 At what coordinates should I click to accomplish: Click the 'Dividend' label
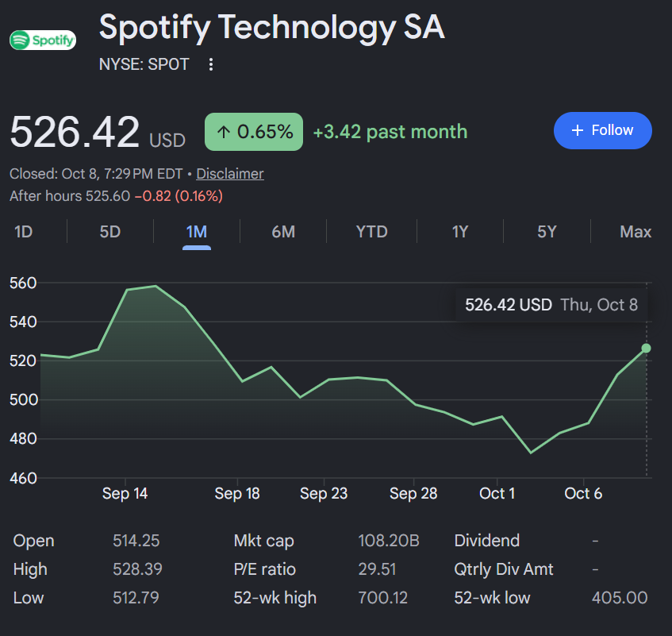(486, 541)
